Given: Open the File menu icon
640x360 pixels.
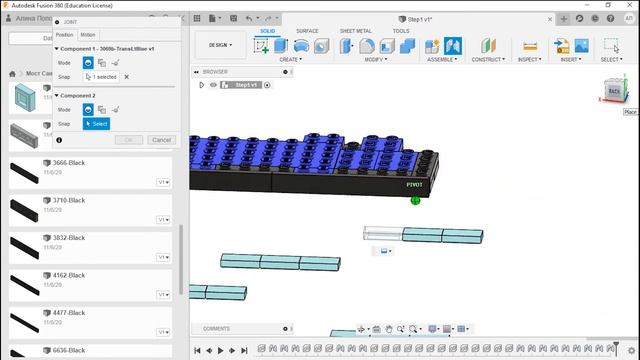Looking at the screenshot, I should pos(214,18).
